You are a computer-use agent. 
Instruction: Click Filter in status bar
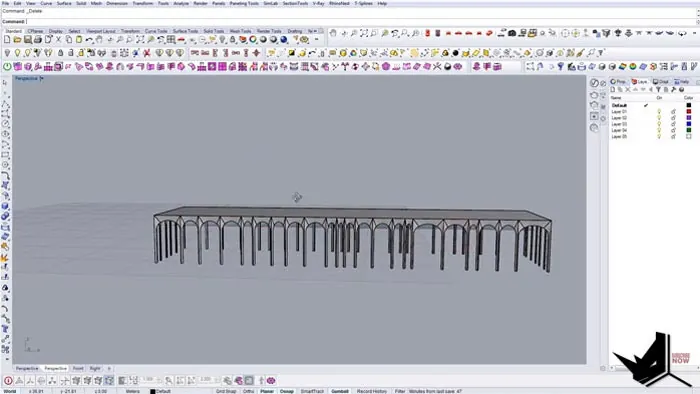tap(400, 391)
